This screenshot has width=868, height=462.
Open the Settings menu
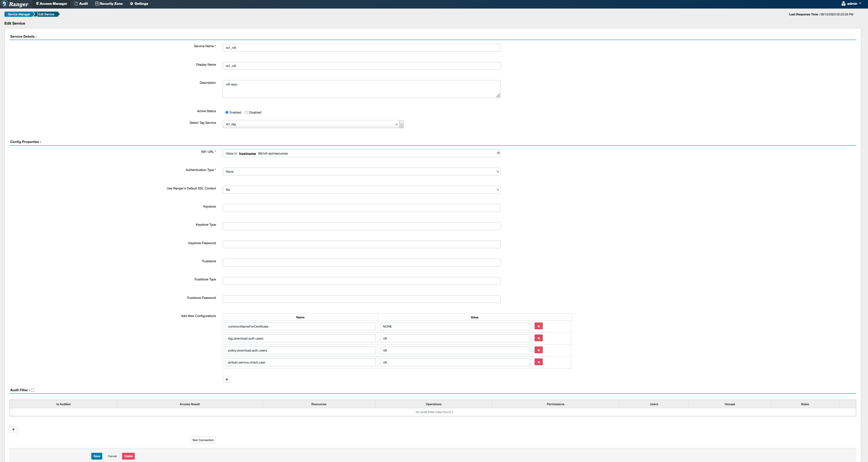(x=139, y=4)
